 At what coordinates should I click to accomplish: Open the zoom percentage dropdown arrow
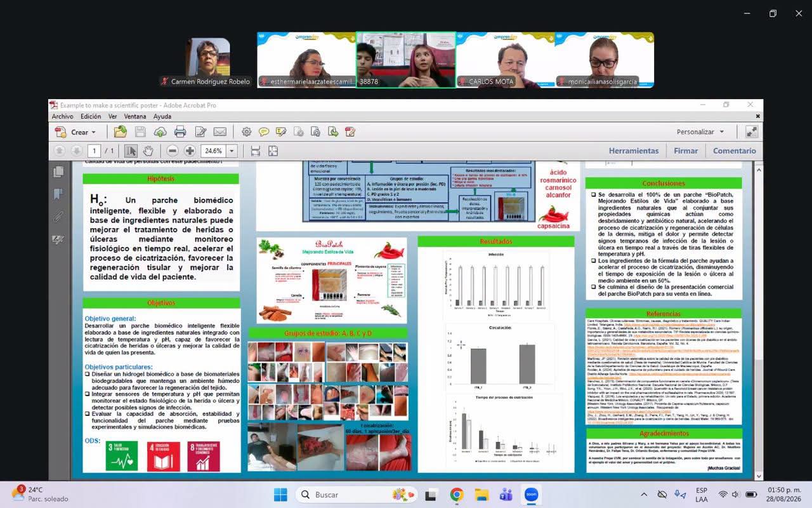pos(232,151)
